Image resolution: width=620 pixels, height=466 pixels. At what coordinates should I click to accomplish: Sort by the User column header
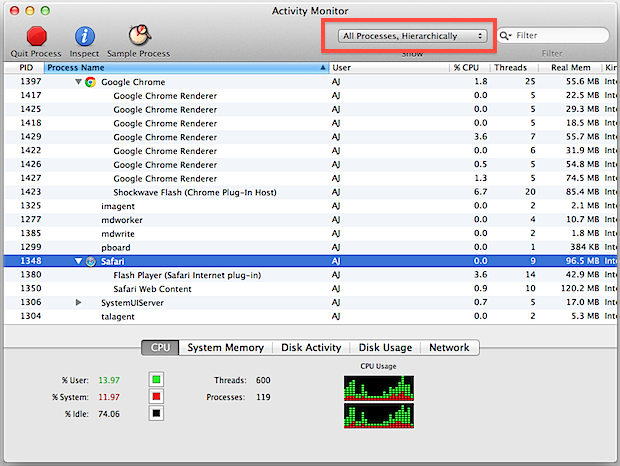pos(389,68)
